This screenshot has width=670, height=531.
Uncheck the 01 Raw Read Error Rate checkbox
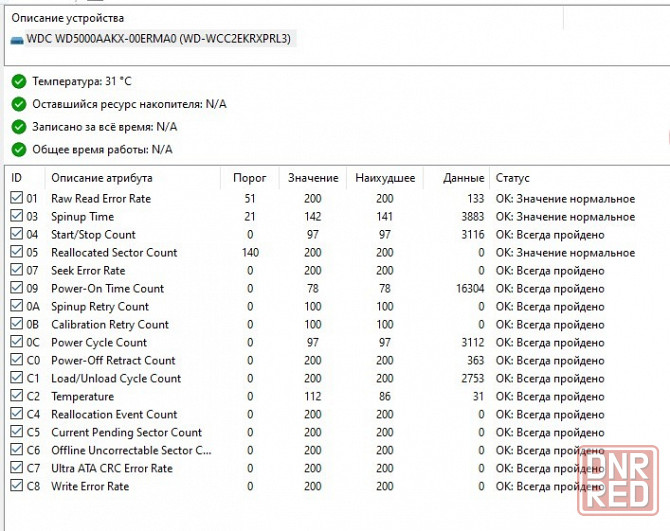pos(15,199)
